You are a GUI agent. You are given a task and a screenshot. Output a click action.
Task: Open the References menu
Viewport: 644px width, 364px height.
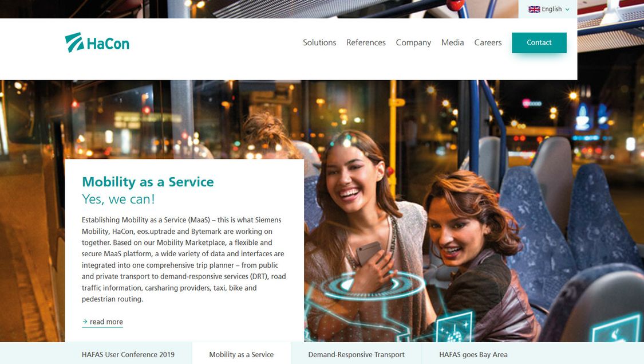pyautogui.click(x=366, y=42)
